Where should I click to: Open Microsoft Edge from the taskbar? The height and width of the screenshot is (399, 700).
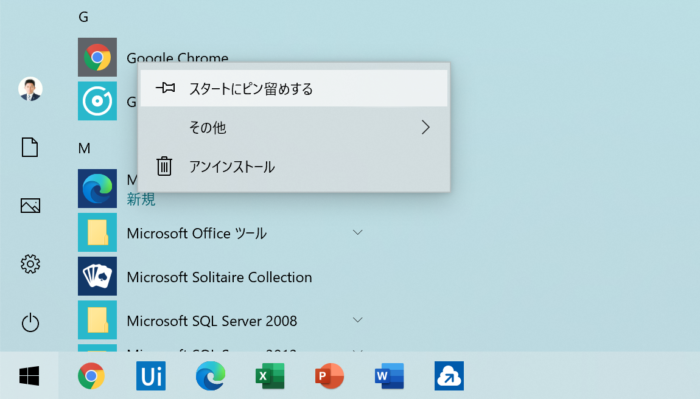(210, 375)
